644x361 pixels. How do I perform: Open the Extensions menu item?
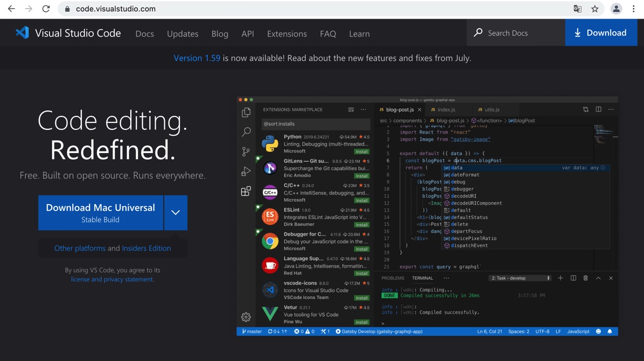pyautogui.click(x=286, y=34)
